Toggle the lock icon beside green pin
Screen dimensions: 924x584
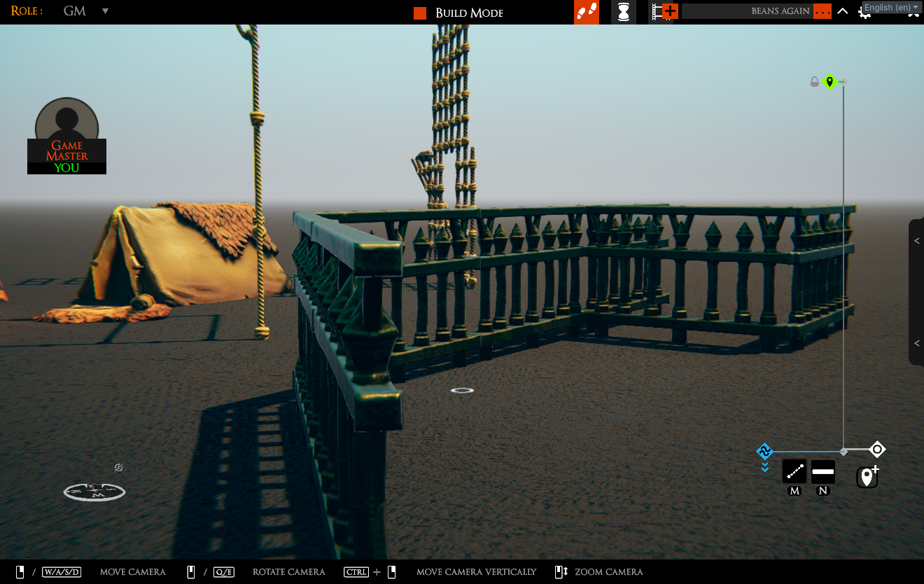click(814, 82)
